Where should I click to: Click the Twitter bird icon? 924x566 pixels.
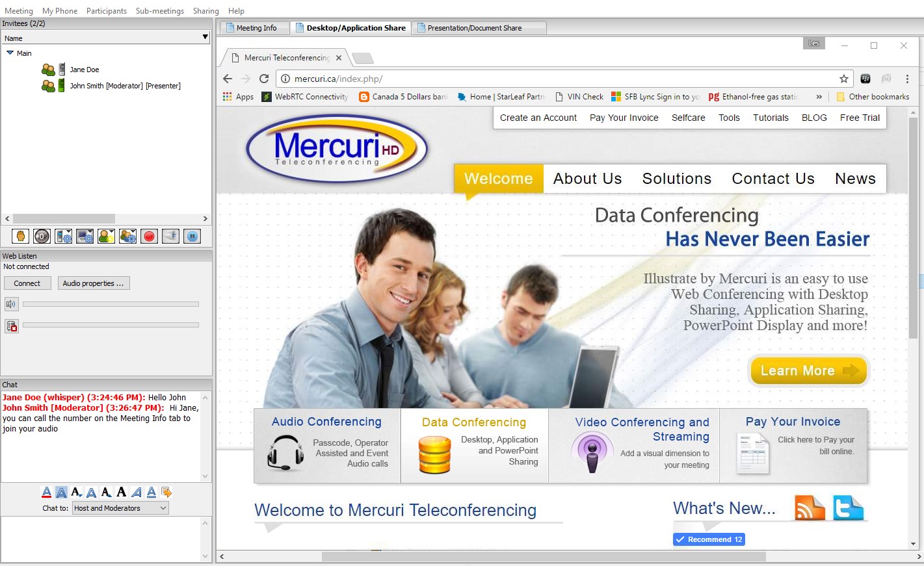[x=849, y=508]
